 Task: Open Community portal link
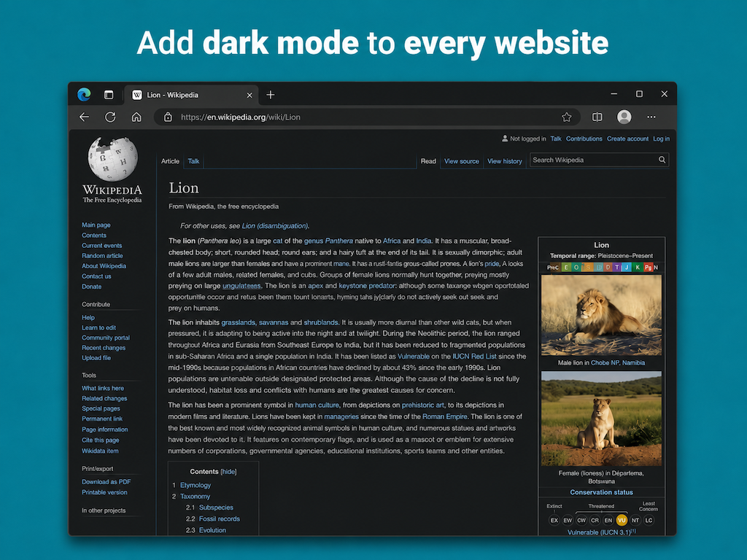[106, 338]
